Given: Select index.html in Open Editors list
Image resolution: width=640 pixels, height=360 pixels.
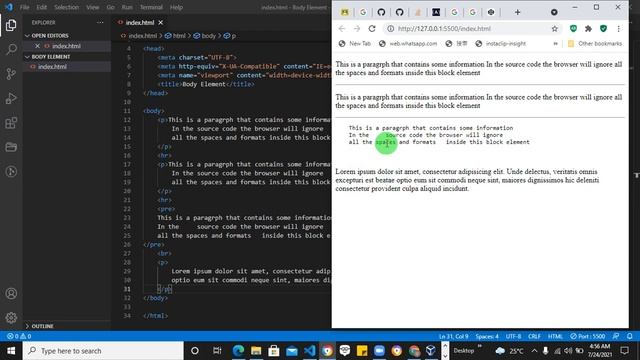Looking at the screenshot, I should 67,46.
